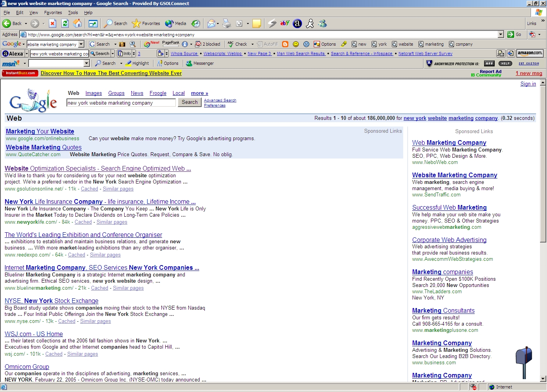Open the Alexa logo dropdown arrow
The height and width of the screenshot is (392, 547).
(x=27, y=53)
